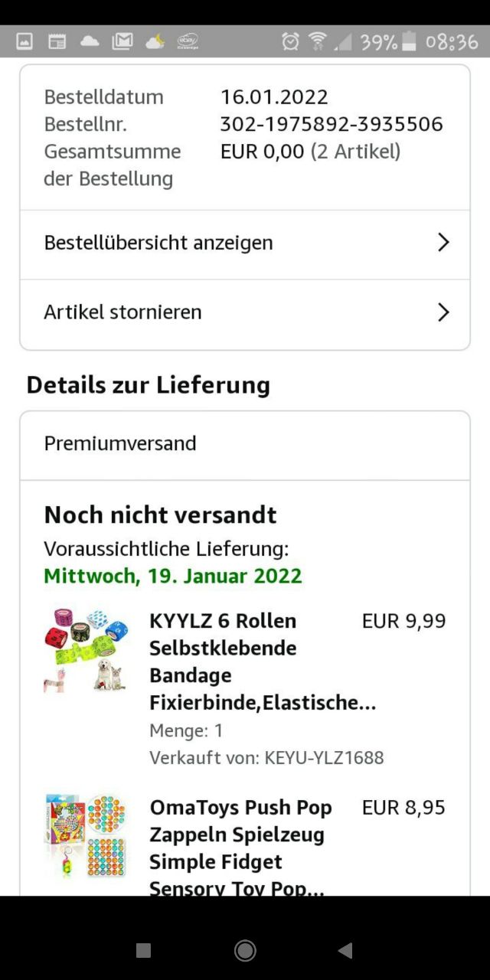490x980 pixels.
Task: Tap the battery status icon
Action: [410, 41]
